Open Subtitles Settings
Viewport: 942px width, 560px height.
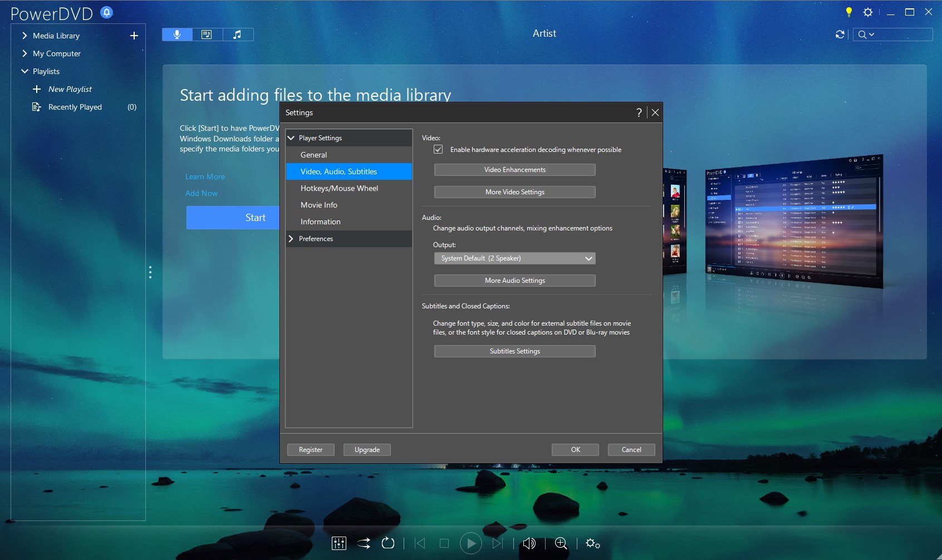[514, 351]
